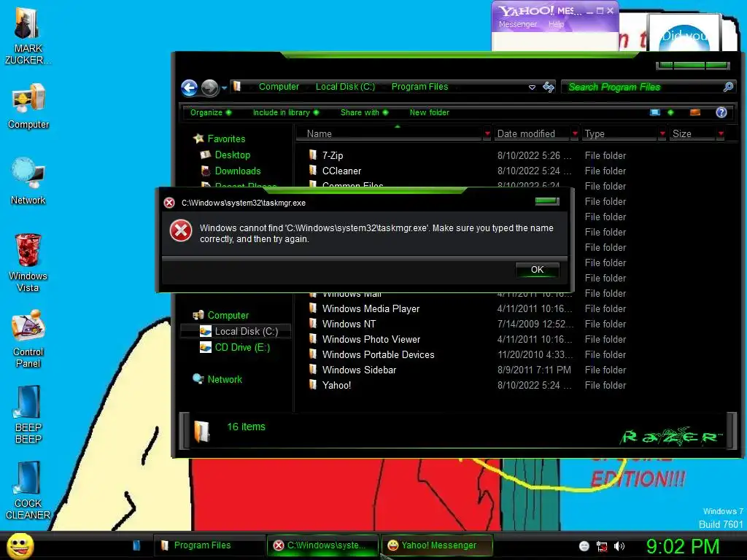
Task: Open the BEEP BEEP desktop icon
Action: (x=28, y=414)
